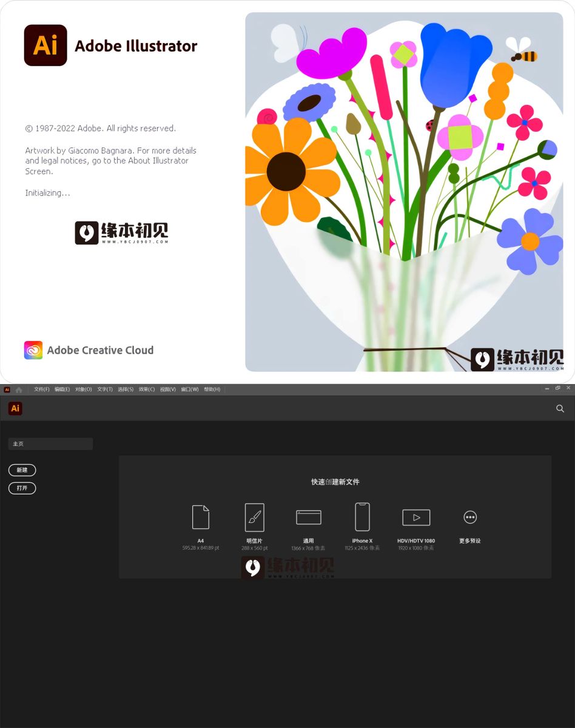
Task: Select the A4 document preset icon
Action: [x=201, y=517]
